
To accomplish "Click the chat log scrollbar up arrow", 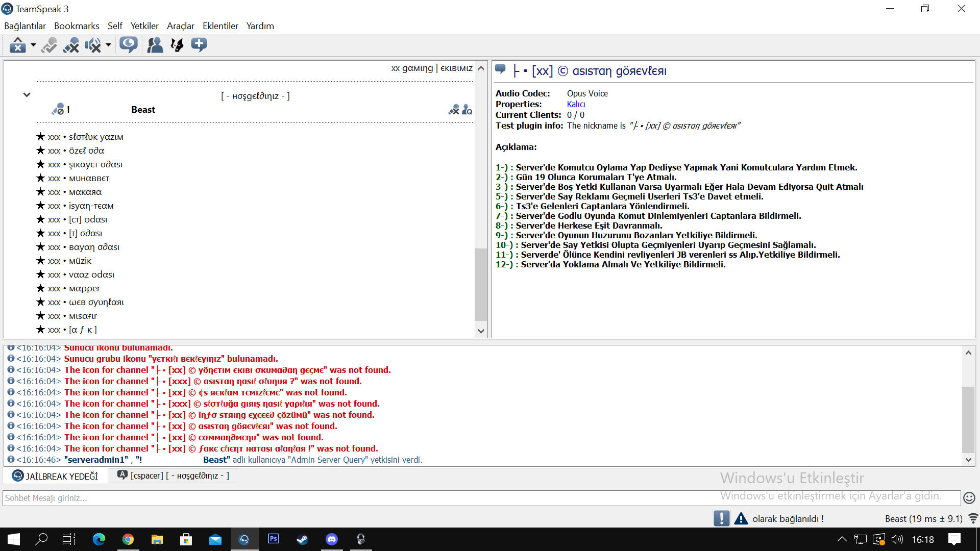I will pyautogui.click(x=968, y=353).
